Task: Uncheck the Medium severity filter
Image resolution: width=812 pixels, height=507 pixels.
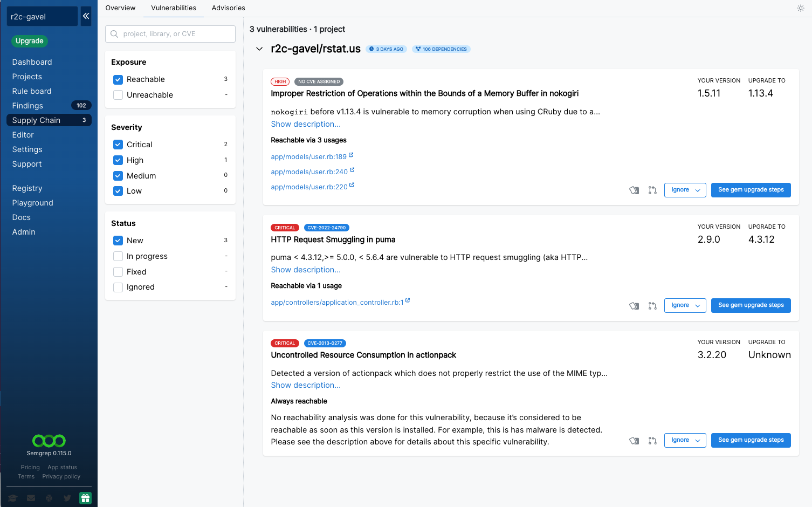Action: [118, 176]
